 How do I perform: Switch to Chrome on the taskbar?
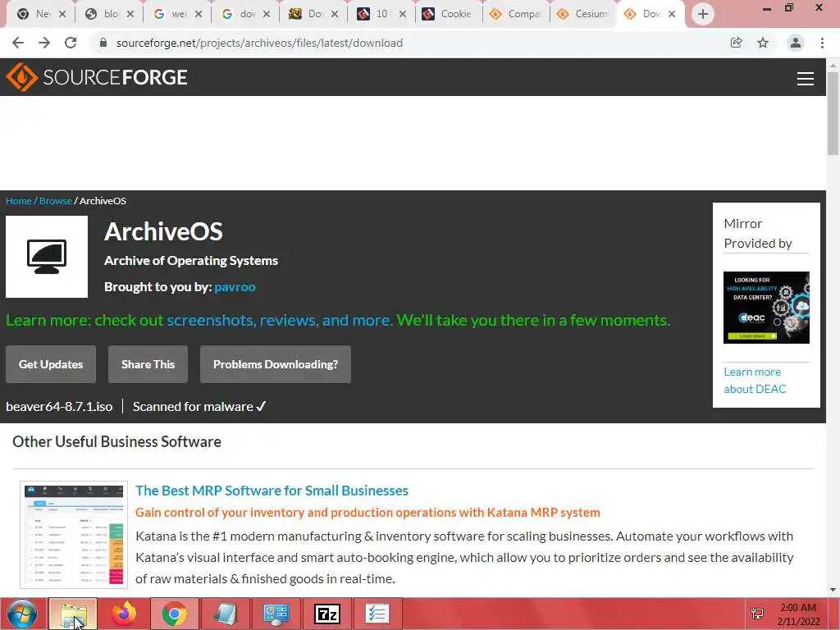pyautogui.click(x=175, y=614)
